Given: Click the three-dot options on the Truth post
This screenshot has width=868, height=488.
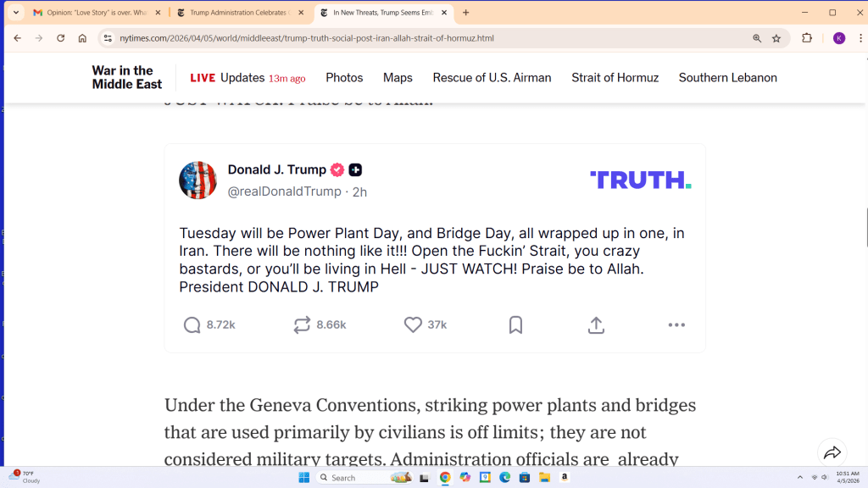Looking at the screenshot, I should [676, 324].
